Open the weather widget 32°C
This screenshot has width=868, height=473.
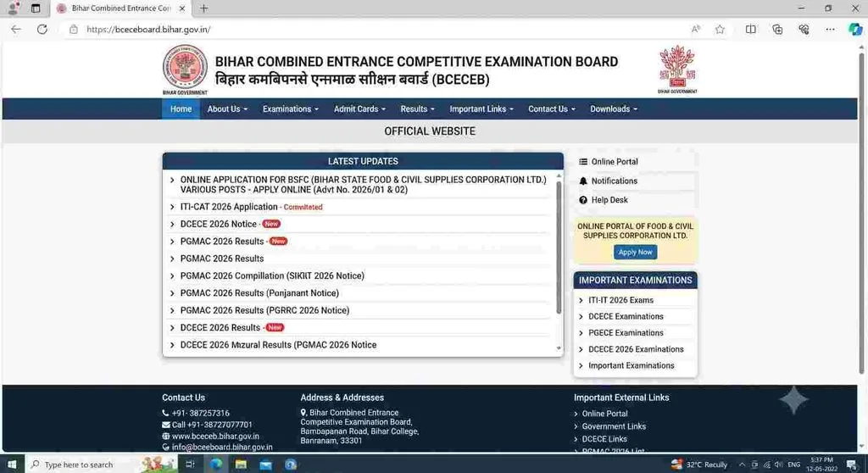click(699, 465)
